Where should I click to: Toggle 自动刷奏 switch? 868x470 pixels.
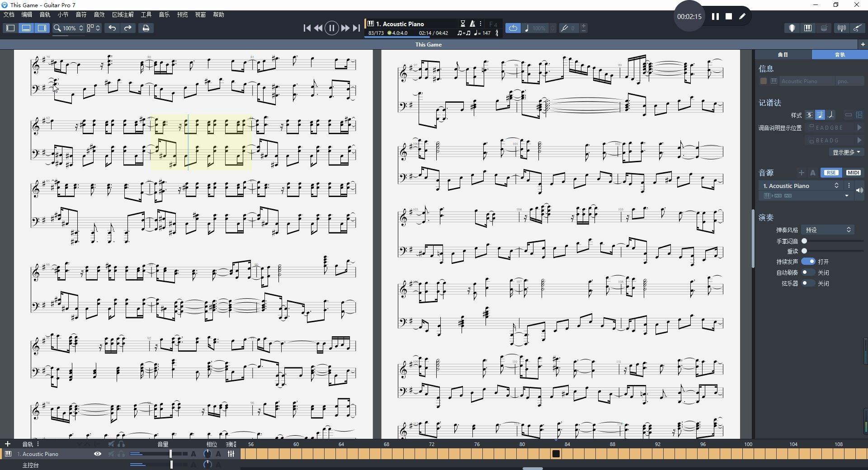tap(808, 273)
